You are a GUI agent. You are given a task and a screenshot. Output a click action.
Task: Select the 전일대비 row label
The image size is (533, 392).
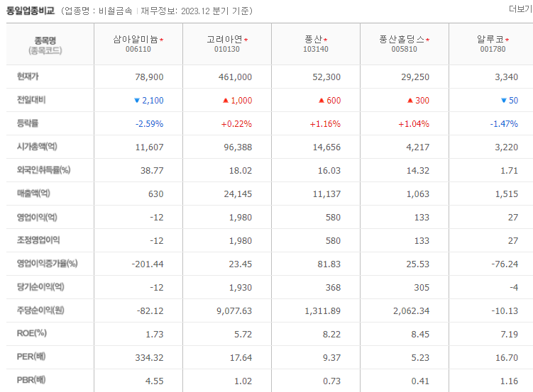pos(31,100)
